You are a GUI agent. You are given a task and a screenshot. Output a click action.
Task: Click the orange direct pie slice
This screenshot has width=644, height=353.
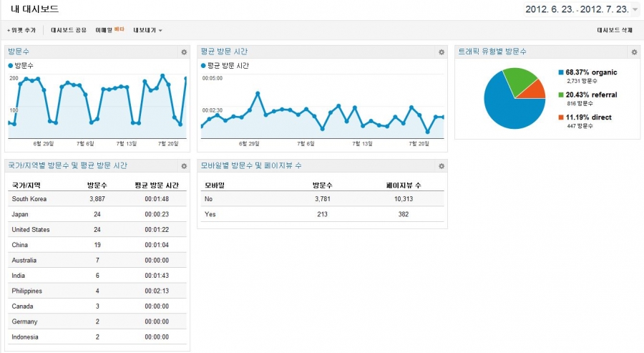click(535, 91)
